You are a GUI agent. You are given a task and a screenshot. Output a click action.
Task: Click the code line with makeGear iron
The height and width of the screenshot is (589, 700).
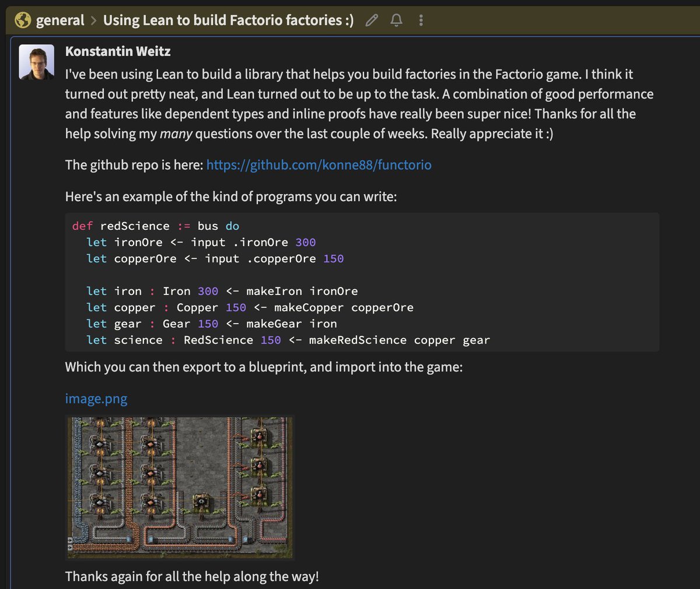212,324
